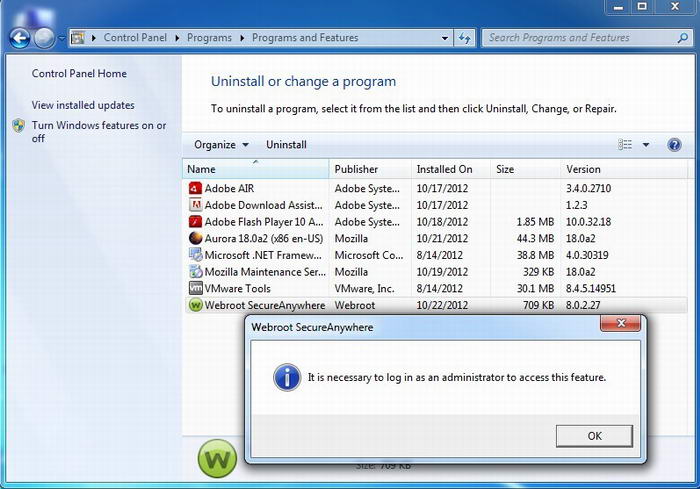Click the 329 KB size cell
The image size is (700, 489).
coord(538,272)
